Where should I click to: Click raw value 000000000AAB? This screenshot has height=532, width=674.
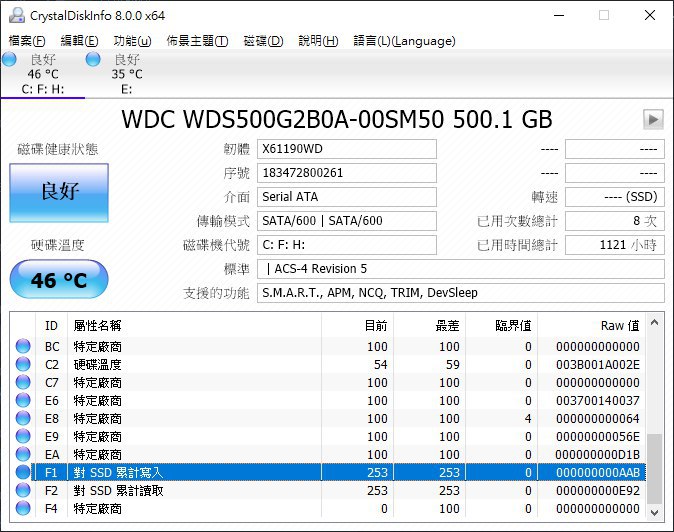click(597, 472)
